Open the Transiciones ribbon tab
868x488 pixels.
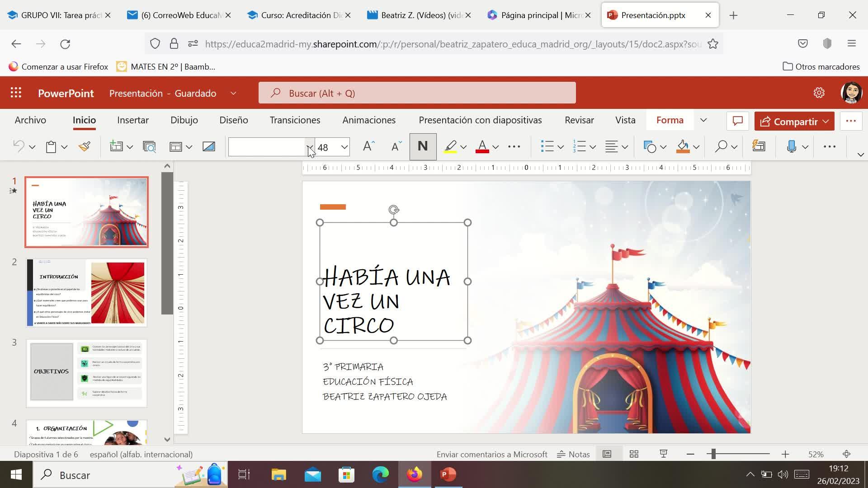click(295, 120)
